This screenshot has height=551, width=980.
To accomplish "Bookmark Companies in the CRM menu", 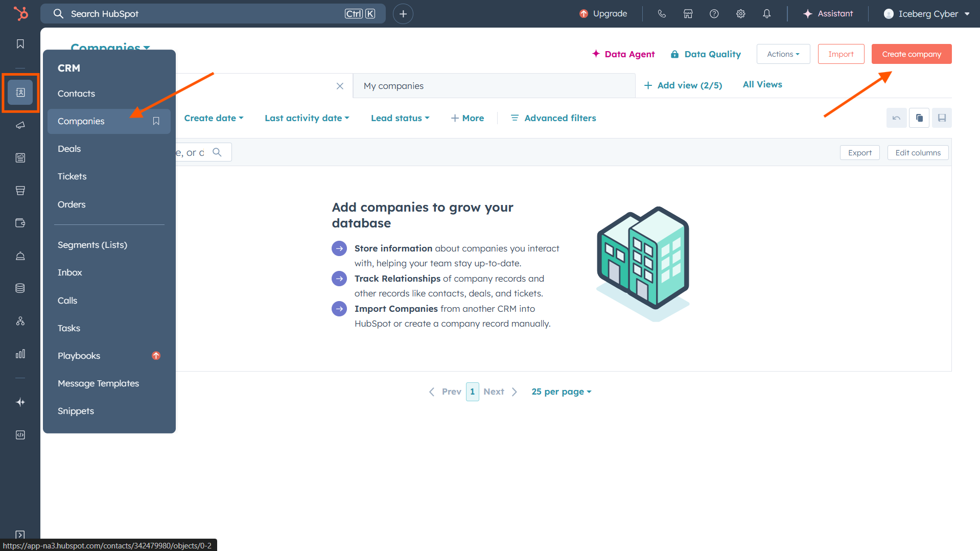I will [x=156, y=121].
